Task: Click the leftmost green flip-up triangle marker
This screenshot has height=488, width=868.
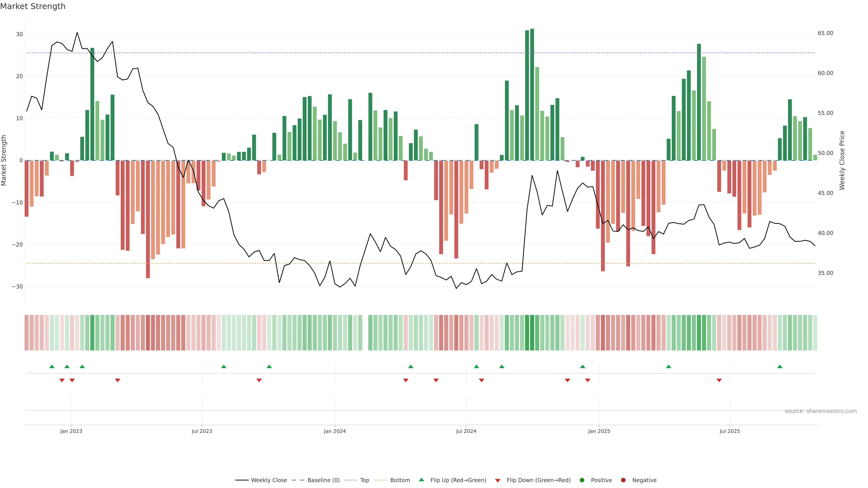Action: 52,366
